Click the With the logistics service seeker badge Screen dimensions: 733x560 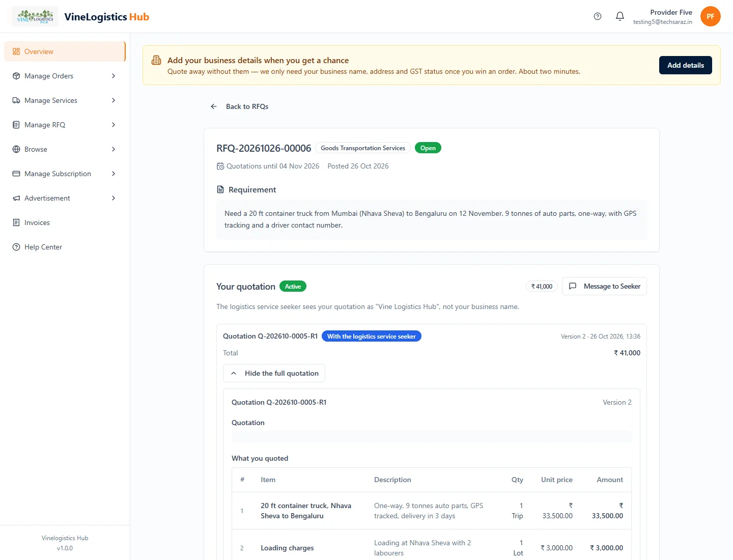coord(372,337)
